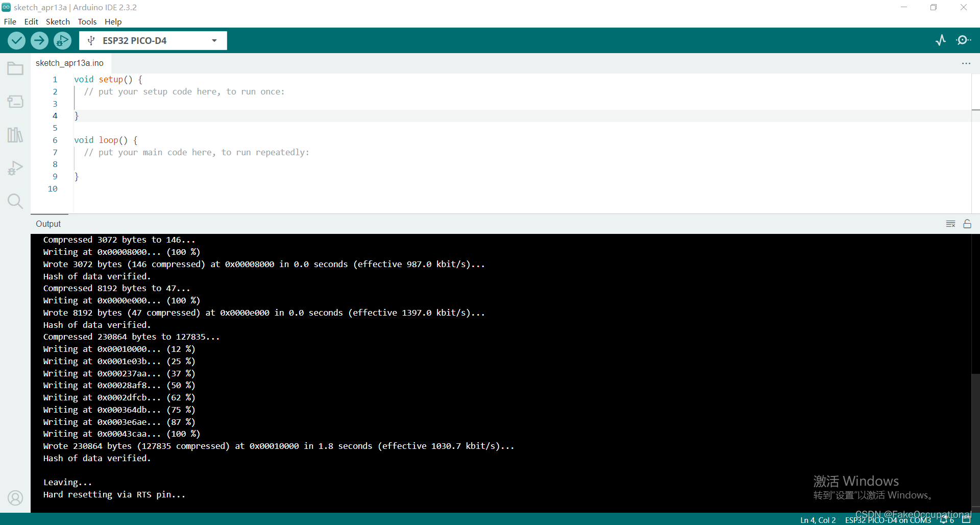Select the sketch_apr13a.ino tab
The height and width of the screenshot is (525, 980).
click(x=70, y=63)
